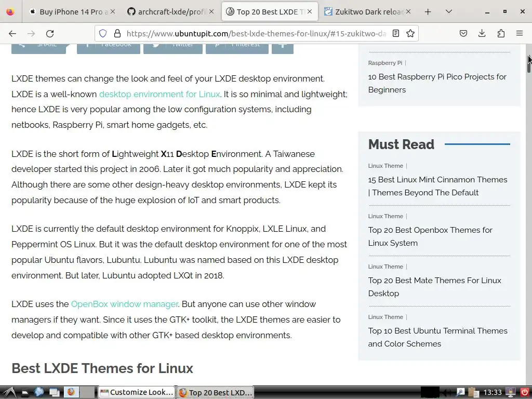Click the magnifier tray icon
Screen dimensions: 532x399
[460, 393]
